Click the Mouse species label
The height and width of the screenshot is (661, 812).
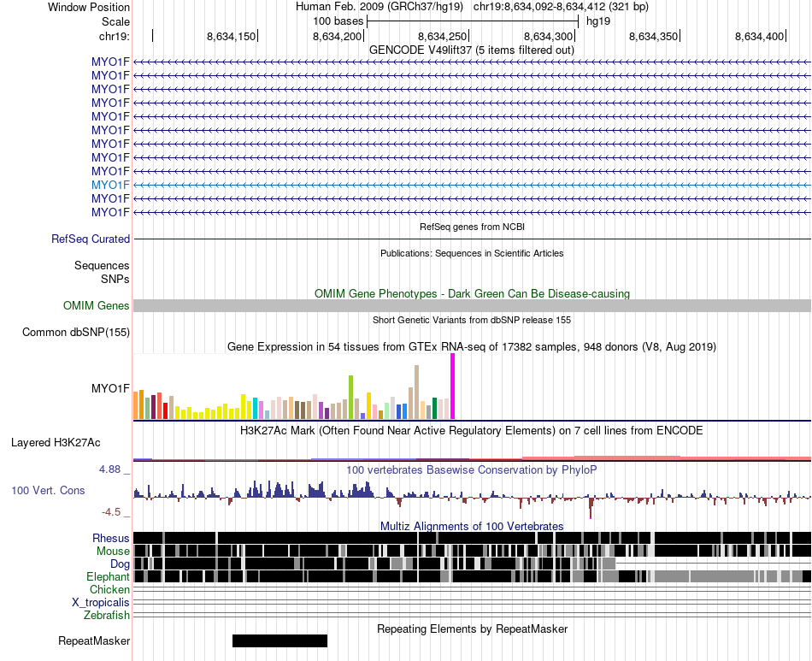[x=113, y=552]
